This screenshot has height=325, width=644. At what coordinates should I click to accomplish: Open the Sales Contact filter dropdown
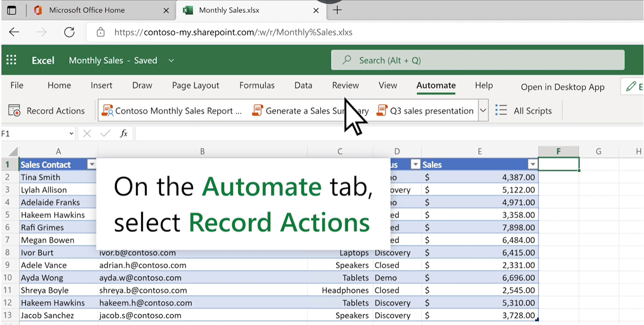(x=92, y=165)
